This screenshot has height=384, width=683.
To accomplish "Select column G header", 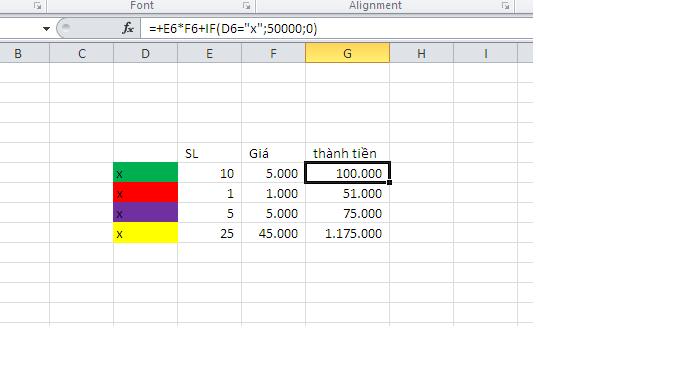I will coord(347,54).
